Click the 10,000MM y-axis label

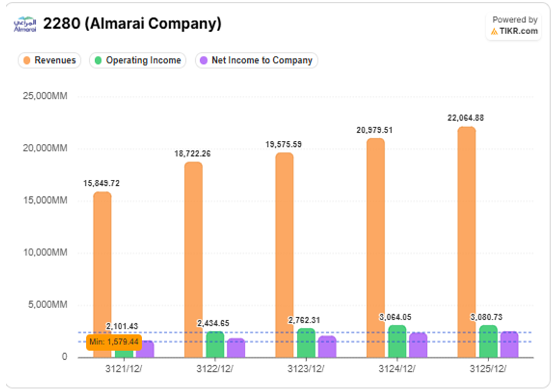(45, 252)
